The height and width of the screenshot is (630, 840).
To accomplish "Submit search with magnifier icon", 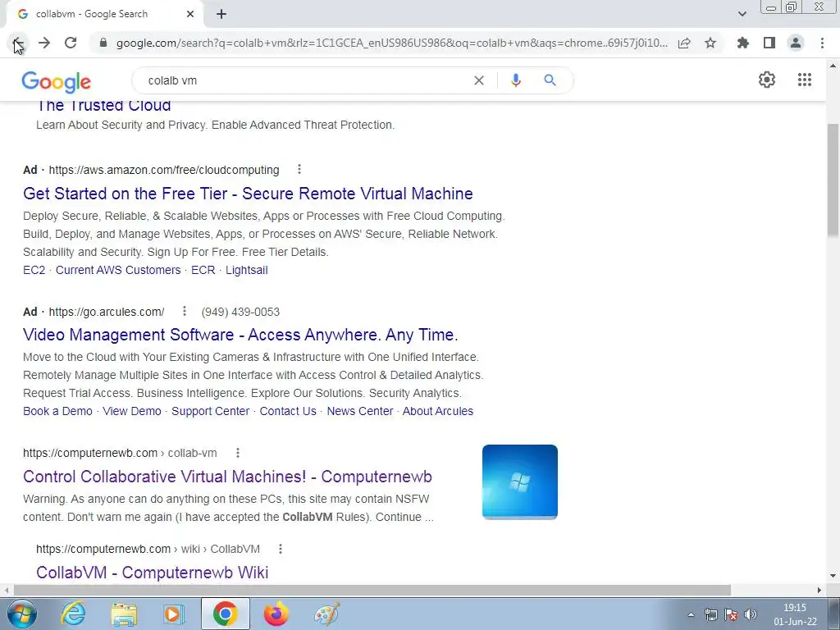I will coord(550,80).
